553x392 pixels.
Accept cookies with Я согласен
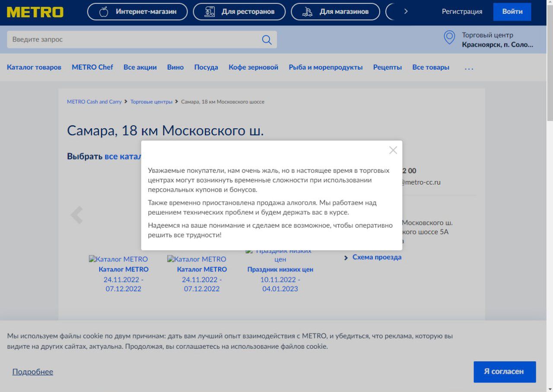tap(505, 372)
